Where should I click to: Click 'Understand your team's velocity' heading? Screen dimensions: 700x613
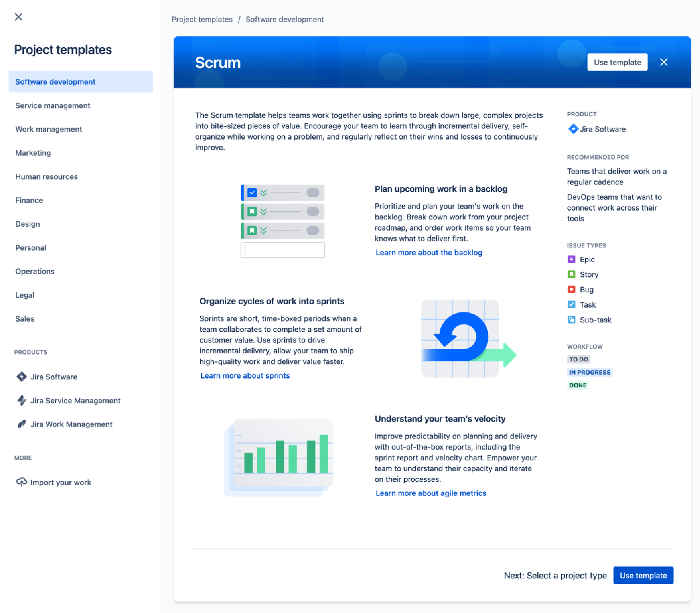pos(440,419)
